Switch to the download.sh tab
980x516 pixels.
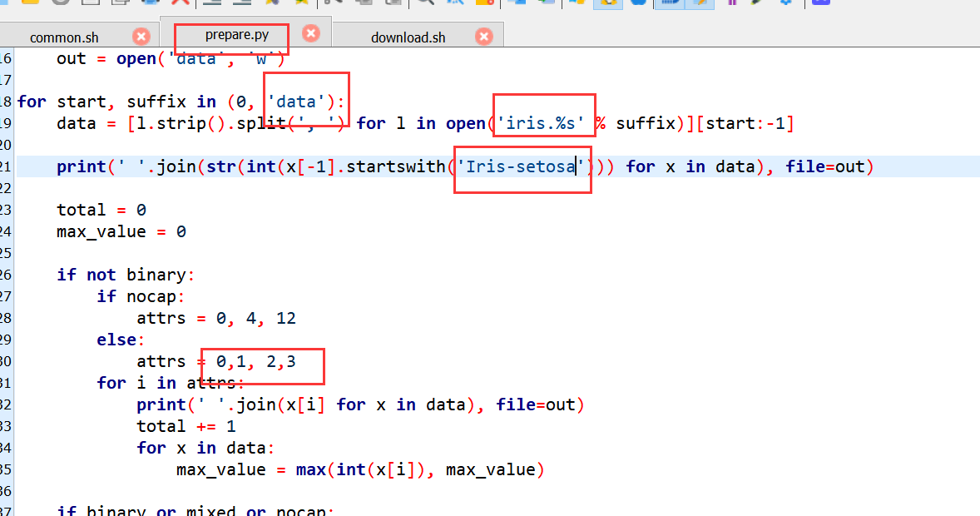[408, 37]
